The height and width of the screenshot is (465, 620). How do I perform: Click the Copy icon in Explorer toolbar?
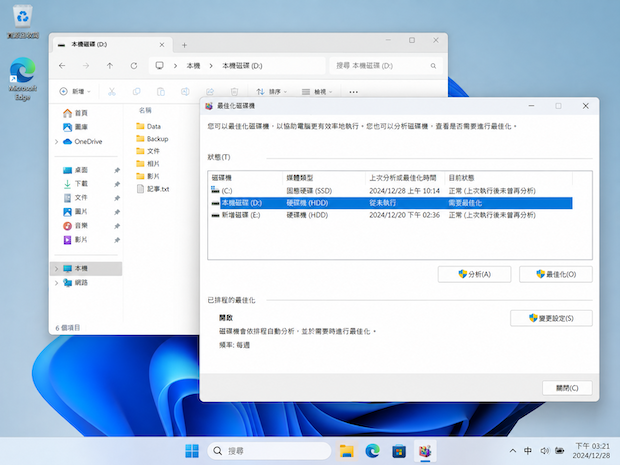pos(136,92)
